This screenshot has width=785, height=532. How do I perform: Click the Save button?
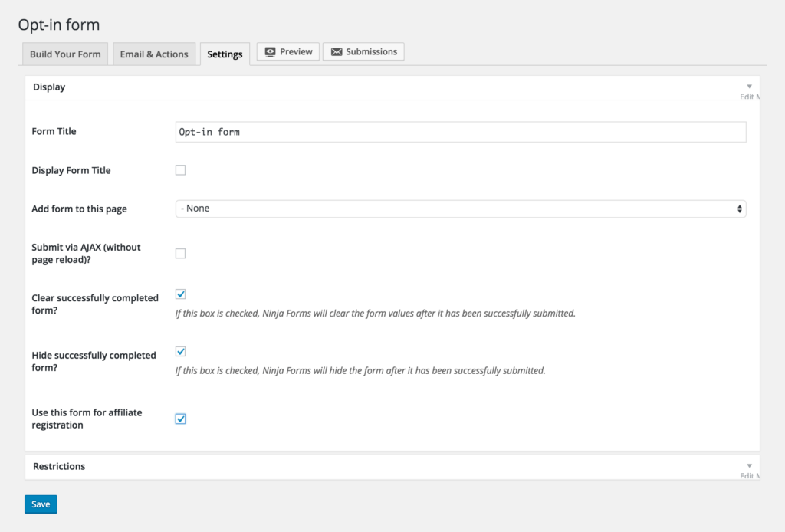pos(41,504)
